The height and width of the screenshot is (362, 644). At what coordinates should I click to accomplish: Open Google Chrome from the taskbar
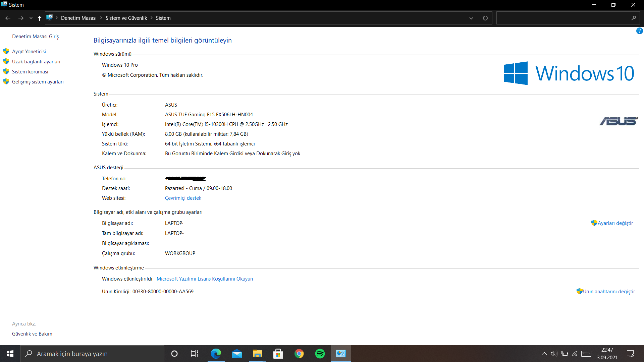(299, 354)
